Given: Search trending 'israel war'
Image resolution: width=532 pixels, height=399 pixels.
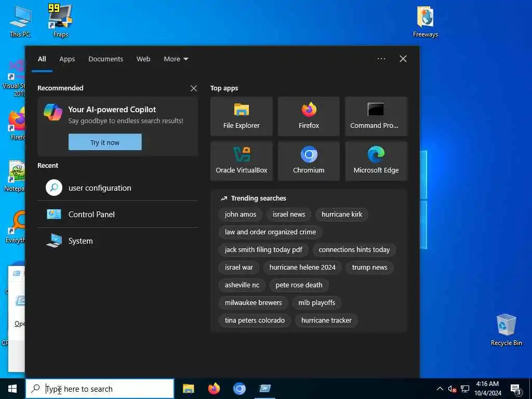Looking at the screenshot, I should pos(238,268).
